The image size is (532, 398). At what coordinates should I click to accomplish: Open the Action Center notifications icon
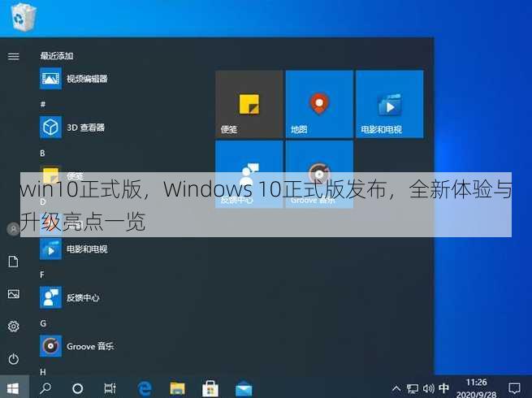tap(514, 388)
